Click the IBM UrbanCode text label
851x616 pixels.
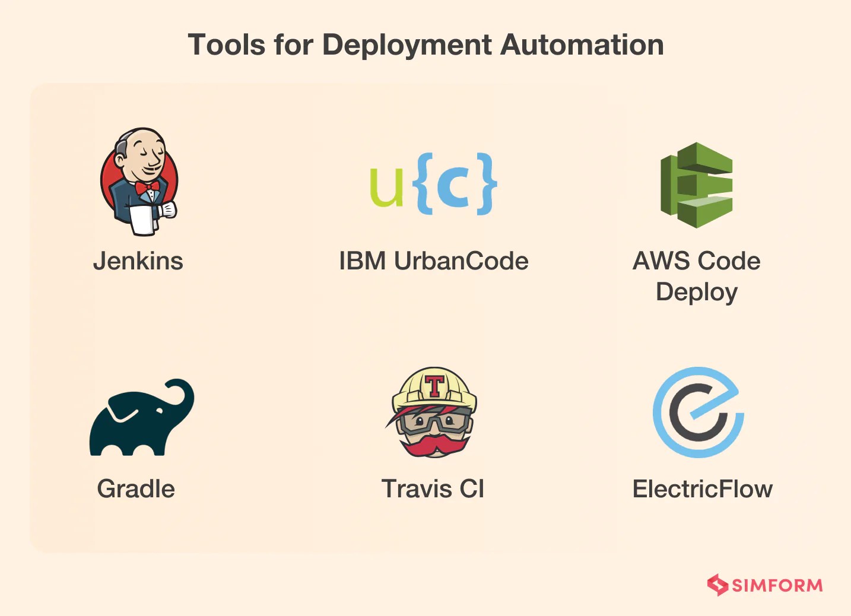tap(434, 261)
